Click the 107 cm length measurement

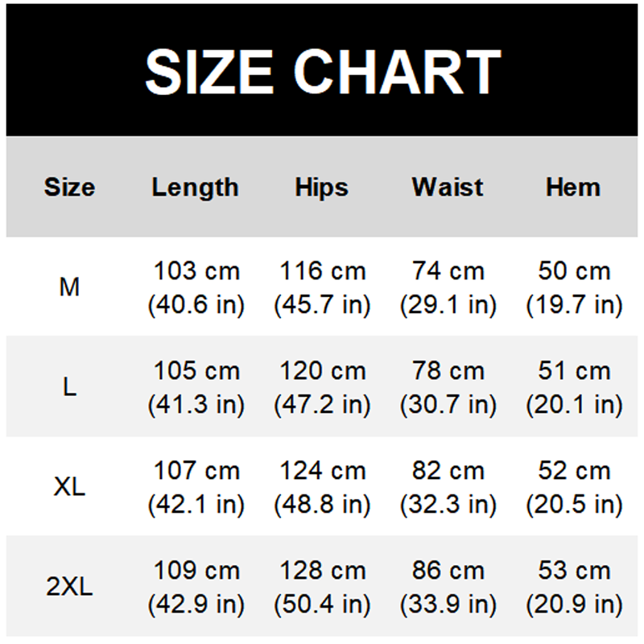tap(196, 471)
